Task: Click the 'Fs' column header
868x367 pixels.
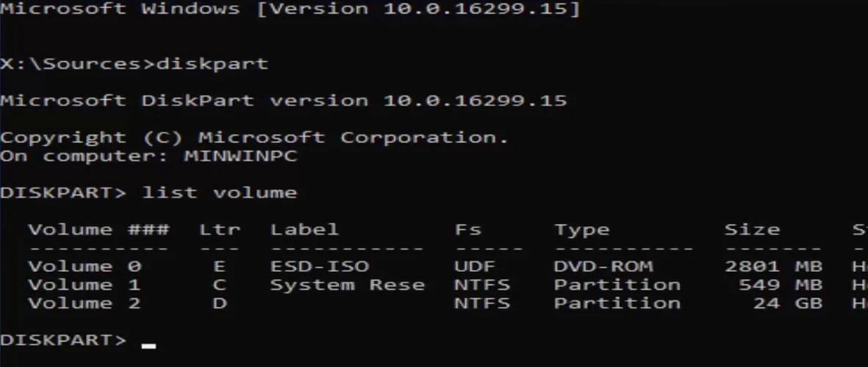Action: (467, 230)
